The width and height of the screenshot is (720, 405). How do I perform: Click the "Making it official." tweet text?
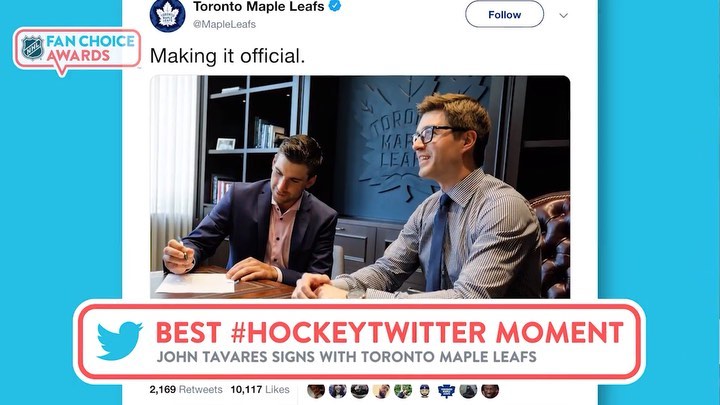pyautogui.click(x=227, y=56)
